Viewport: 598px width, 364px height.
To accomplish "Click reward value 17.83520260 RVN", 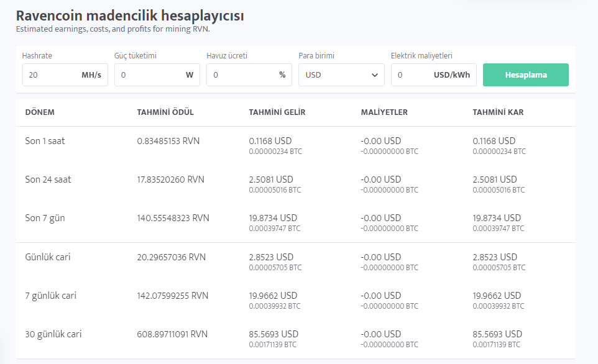I will click(x=170, y=180).
